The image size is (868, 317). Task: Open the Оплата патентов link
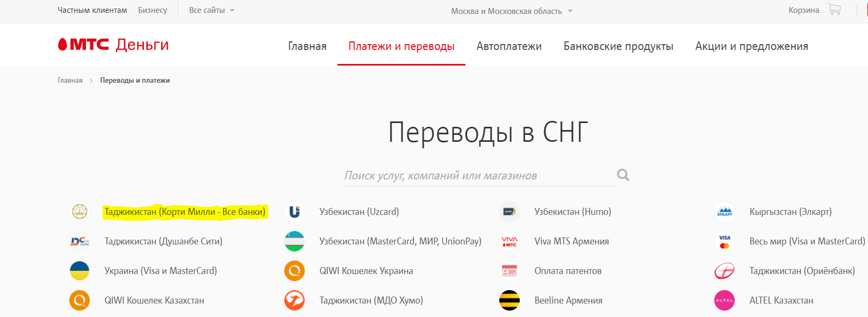click(x=568, y=271)
